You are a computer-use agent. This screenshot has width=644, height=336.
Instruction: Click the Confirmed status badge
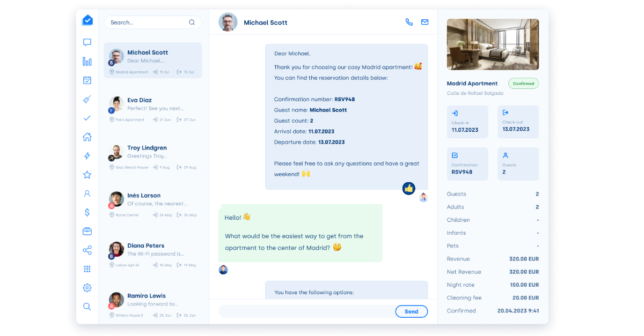click(523, 84)
